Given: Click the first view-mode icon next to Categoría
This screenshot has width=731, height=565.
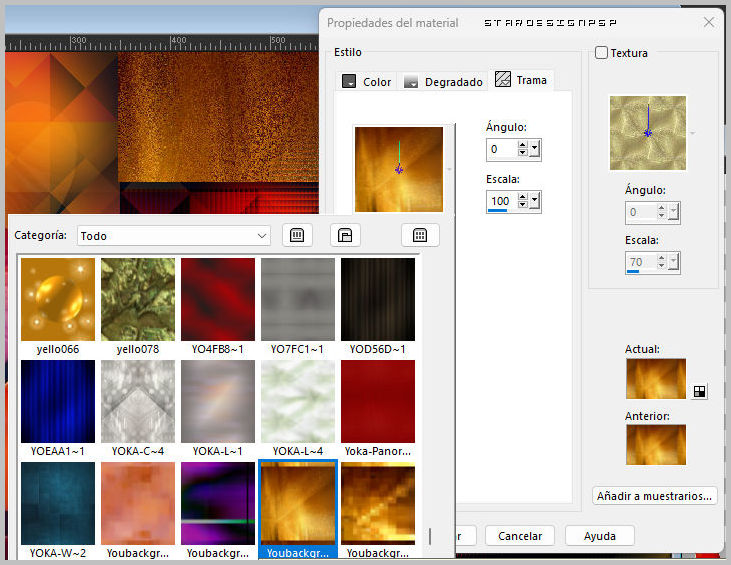Looking at the screenshot, I should [297, 235].
